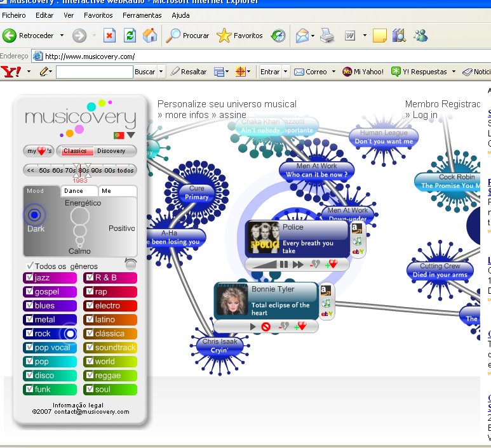The image size is (491, 448).
Task: Add Bonnie Tyler song to favorites heart
Action: [300, 326]
